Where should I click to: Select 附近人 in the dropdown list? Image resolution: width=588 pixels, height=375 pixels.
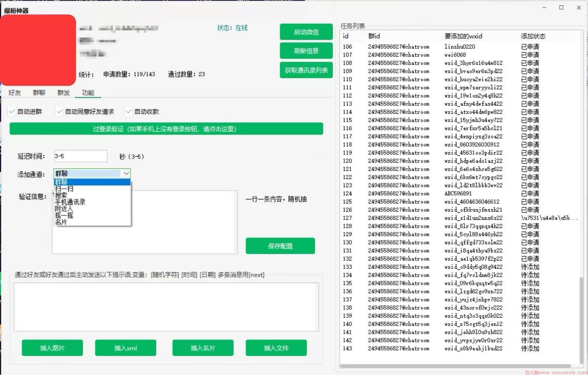(92, 209)
